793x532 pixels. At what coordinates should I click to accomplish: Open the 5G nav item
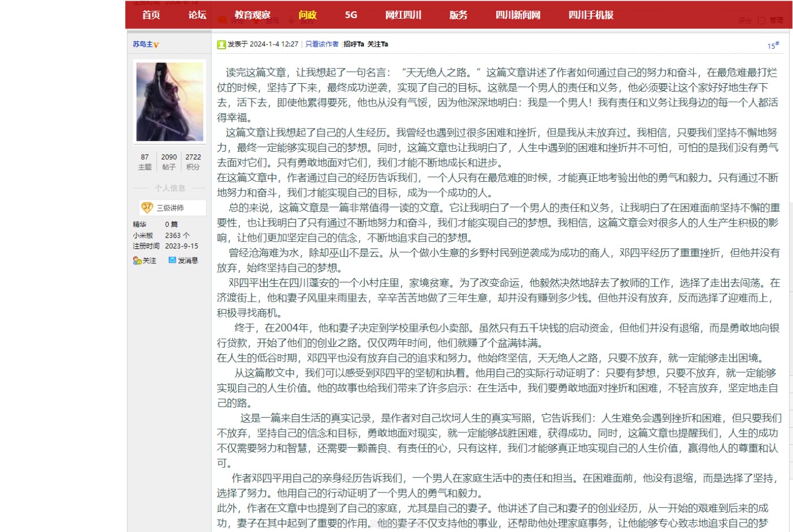[351, 15]
